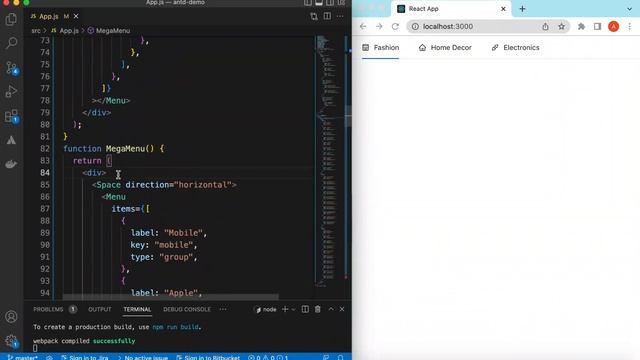Open the tab search dropdown chevron

pos(629,9)
